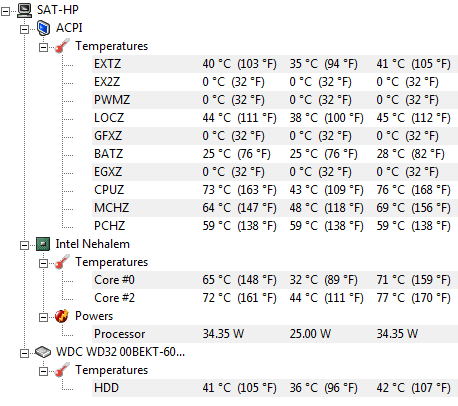Select the ACPI tree label
Viewport: 458px width, 406px height.
(69, 28)
